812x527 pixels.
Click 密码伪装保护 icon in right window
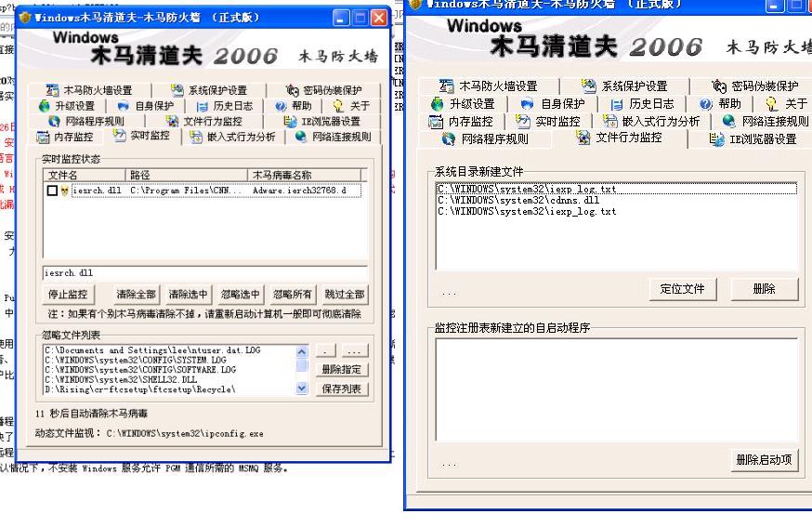pyautogui.click(x=719, y=86)
